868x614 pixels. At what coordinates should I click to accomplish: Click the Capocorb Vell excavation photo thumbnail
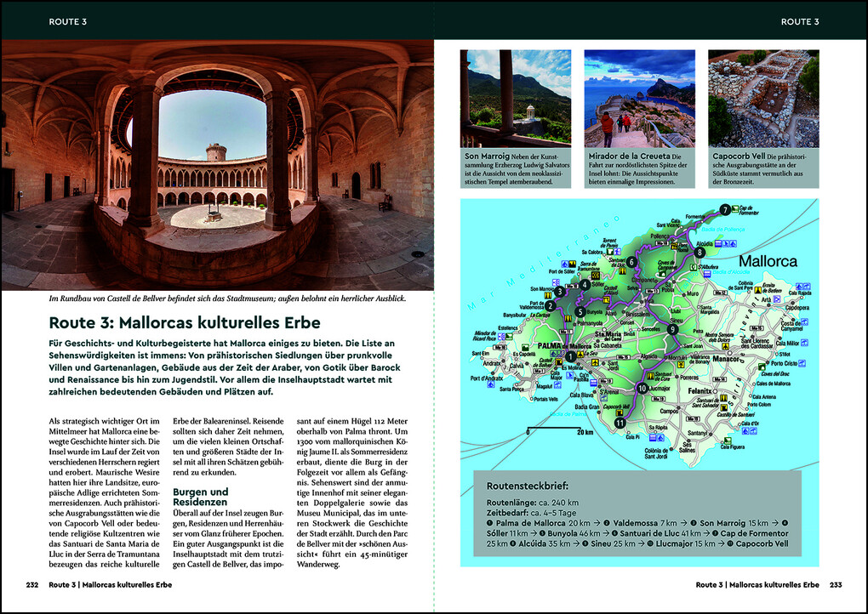[763, 99]
